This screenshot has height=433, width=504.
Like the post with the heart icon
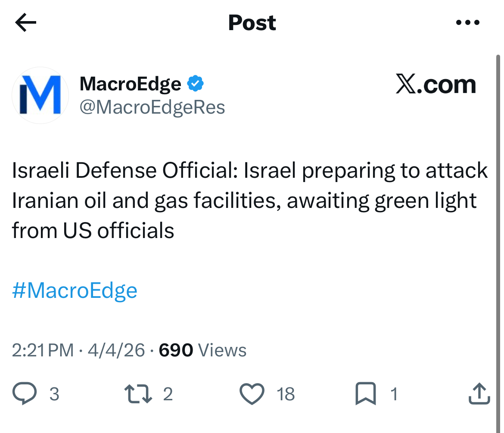pyautogui.click(x=252, y=394)
